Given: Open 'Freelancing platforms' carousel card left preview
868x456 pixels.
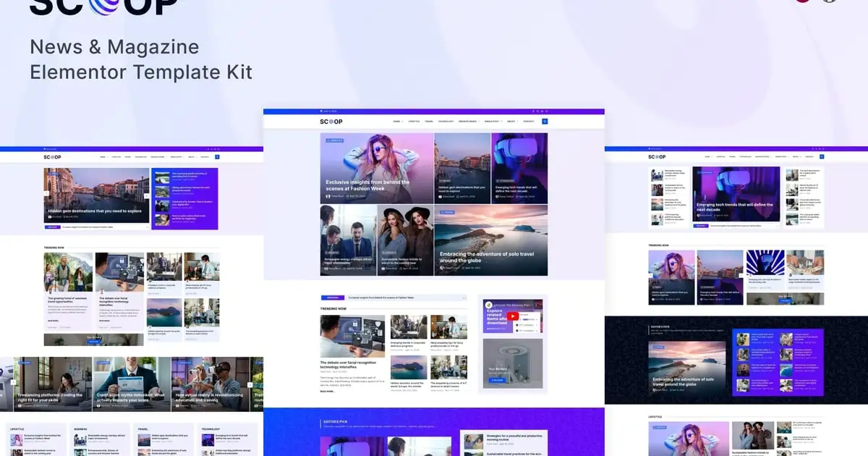Looking at the screenshot, I should pos(53,384).
